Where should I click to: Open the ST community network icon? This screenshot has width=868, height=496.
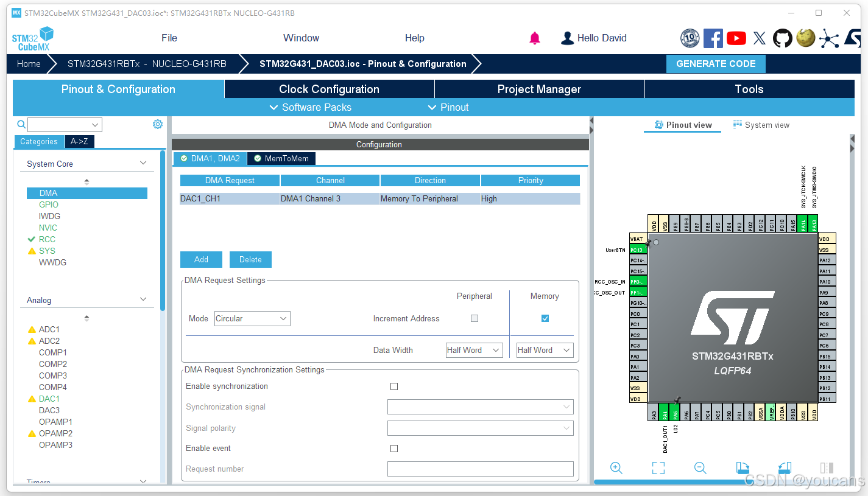pyautogui.click(x=828, y=38)
